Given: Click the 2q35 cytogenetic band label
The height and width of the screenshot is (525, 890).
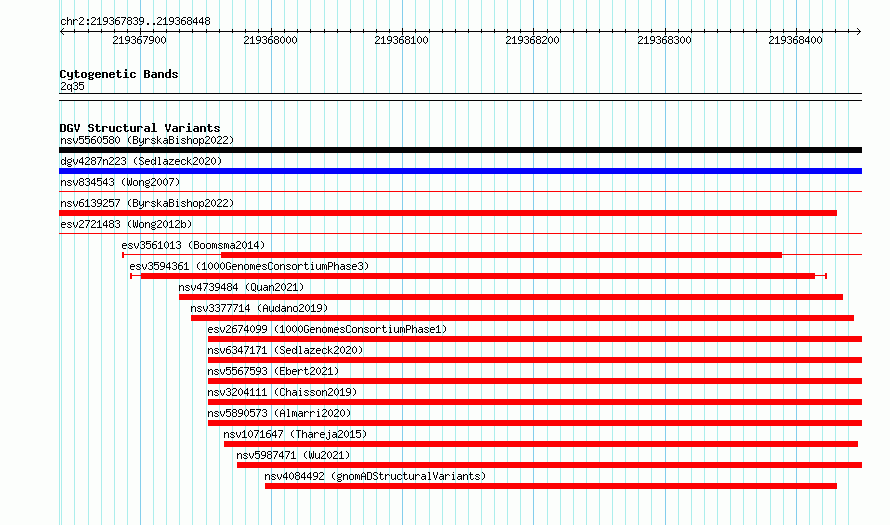Looking at the screenshot, I should [x=72, y=86].
